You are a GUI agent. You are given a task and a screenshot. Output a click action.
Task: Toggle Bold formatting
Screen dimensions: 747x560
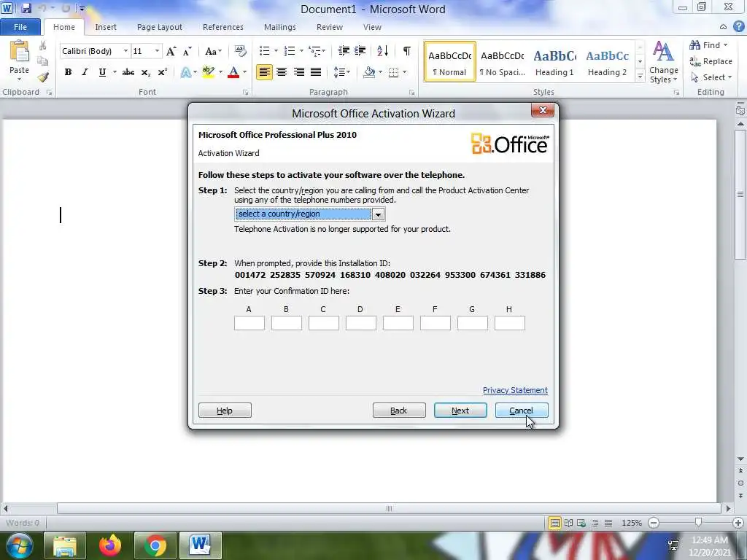click(68, 72)
